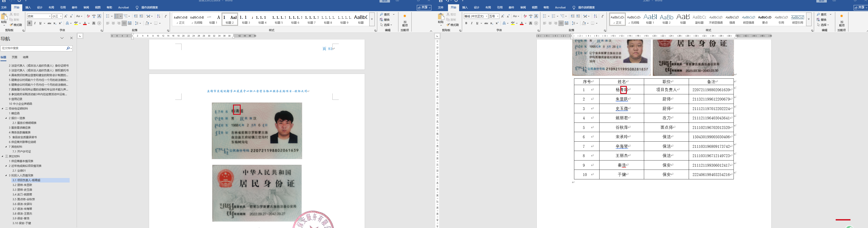Center text in left Word window
Viewport: 868px width, 228px height.
(113, 23)
